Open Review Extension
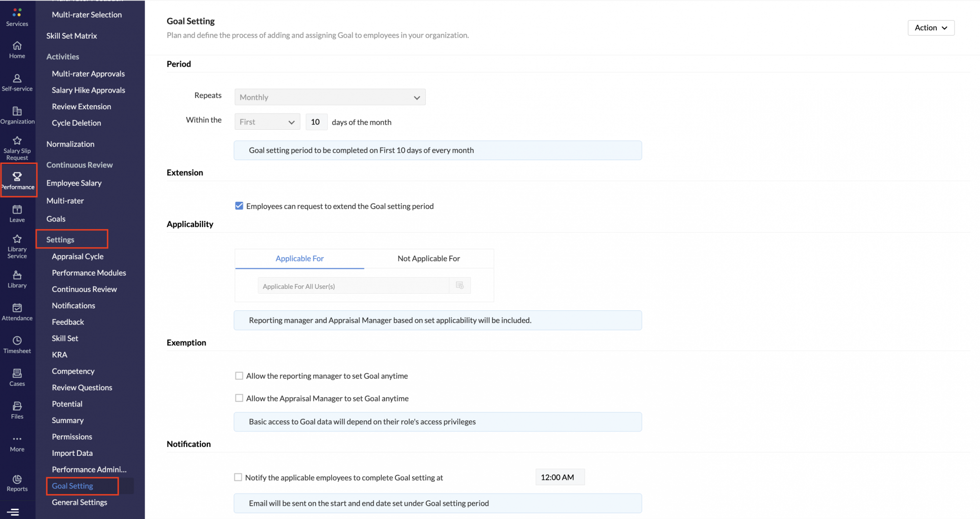Screen dimensions: 980x519 [81, 106]
